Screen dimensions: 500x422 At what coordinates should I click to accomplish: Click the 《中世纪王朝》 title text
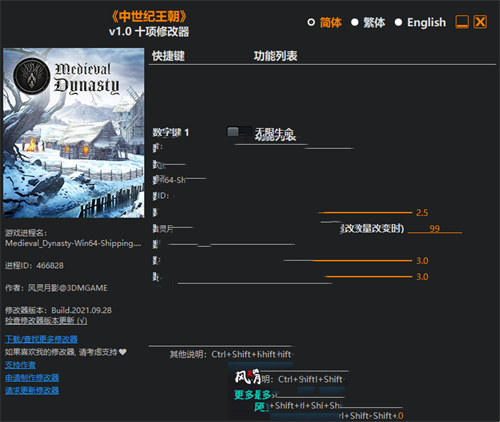[x=149, y=16]
